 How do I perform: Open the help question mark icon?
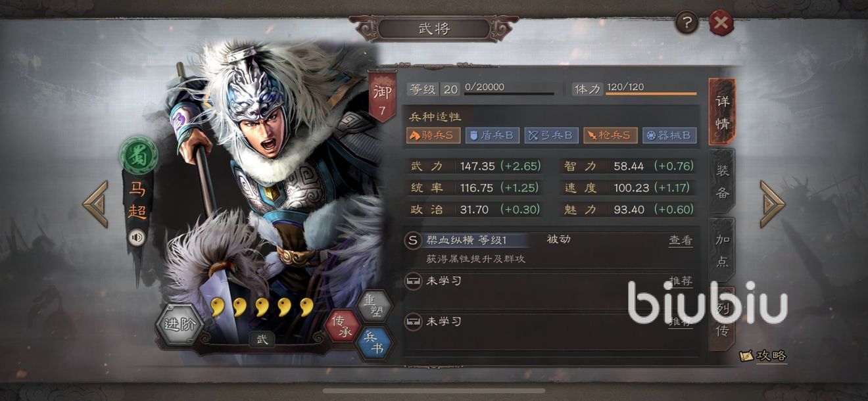(687, 24)
